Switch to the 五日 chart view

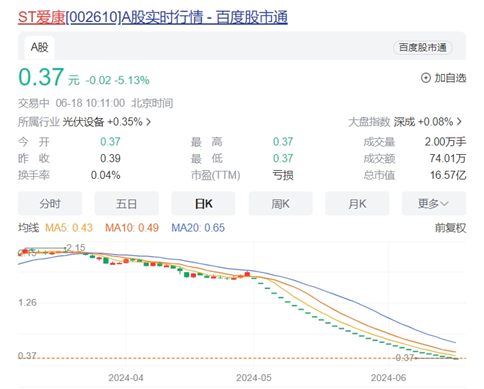tap(127, 203)
